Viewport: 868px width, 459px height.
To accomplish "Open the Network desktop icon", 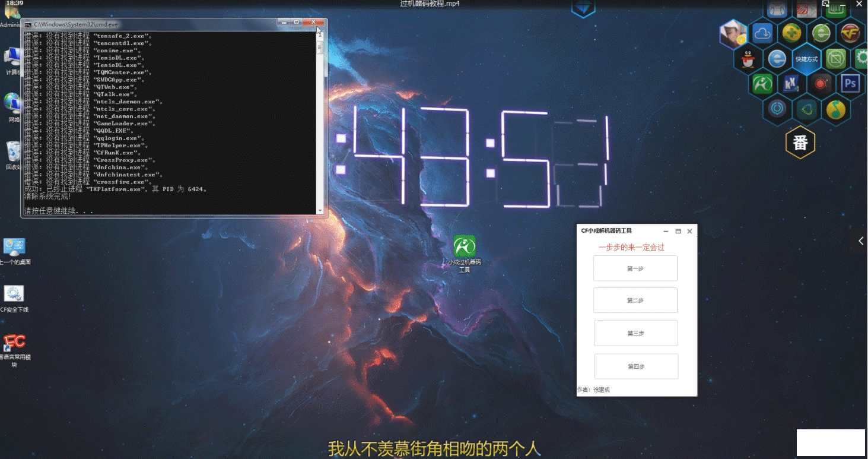I will pyautogui.click(x=12, y=107).
